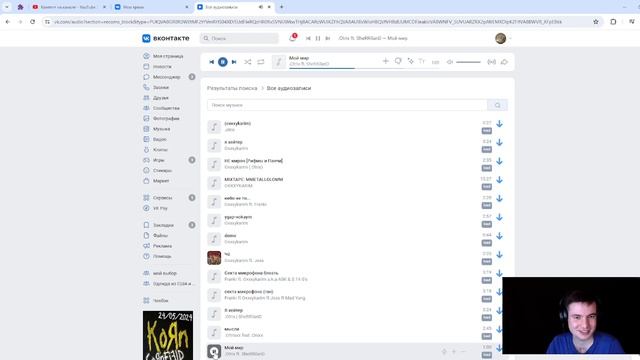The width and height of the screenshot is (640, 360).
Task: Click the speech bubble icon in the player
Action: (x=398, y=61)
